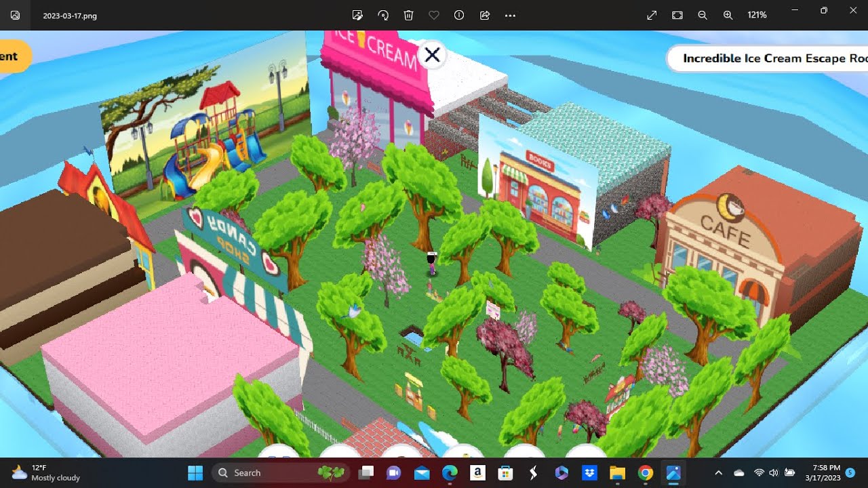Zoom in with the plus magnifier icon
This screenshot has width=868, height=488.
(728, 15)
